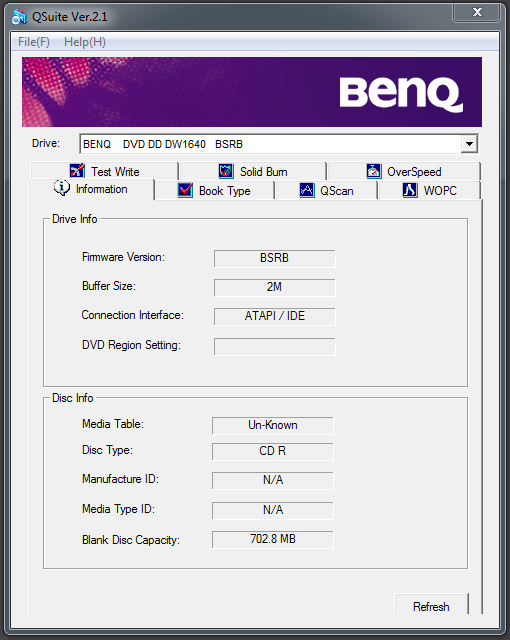Click the Buffer Size value 2M
The height and width of the screenshot is (640, 510).
(275, 287)
